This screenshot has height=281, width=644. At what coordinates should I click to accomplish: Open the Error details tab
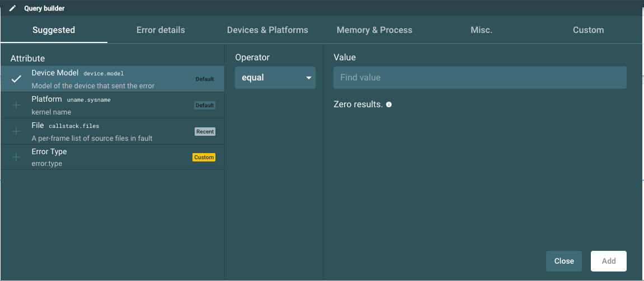pyautogui.click(x=161, y=30)
